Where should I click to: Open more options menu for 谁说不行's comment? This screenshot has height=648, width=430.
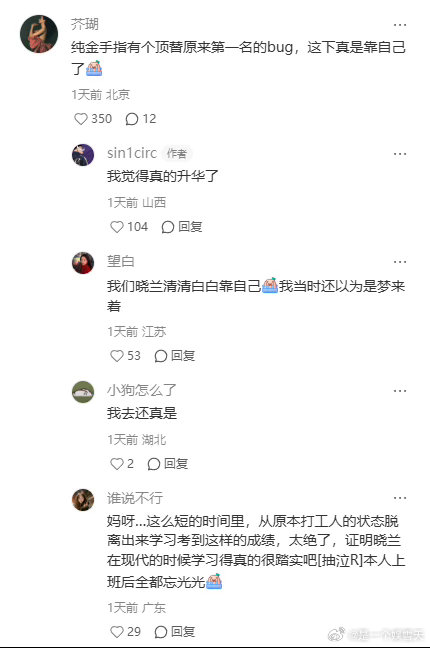(400, 498)
